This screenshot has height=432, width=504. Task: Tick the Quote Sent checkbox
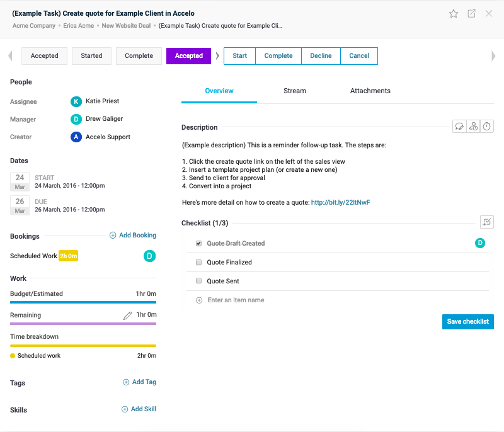click(x=199, y=281)
